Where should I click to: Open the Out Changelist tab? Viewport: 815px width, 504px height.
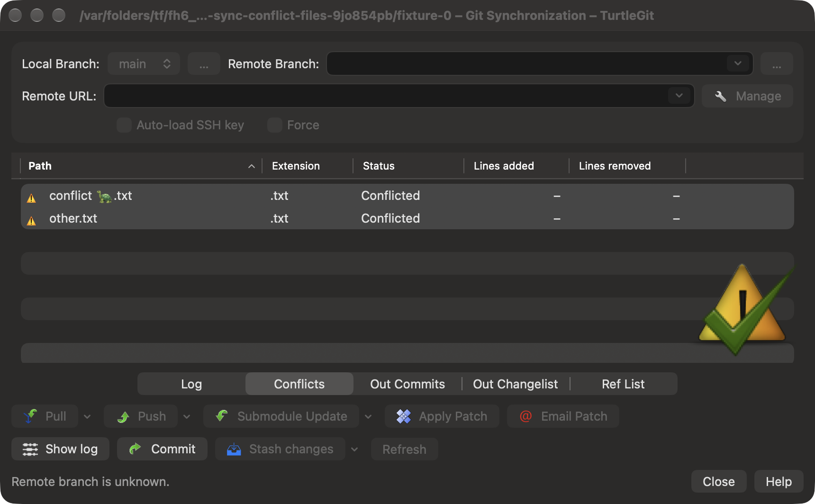516,384
